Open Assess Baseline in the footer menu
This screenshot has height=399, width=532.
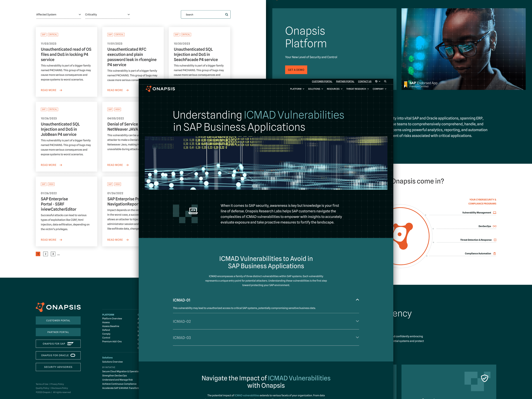[x=111, y=326]
